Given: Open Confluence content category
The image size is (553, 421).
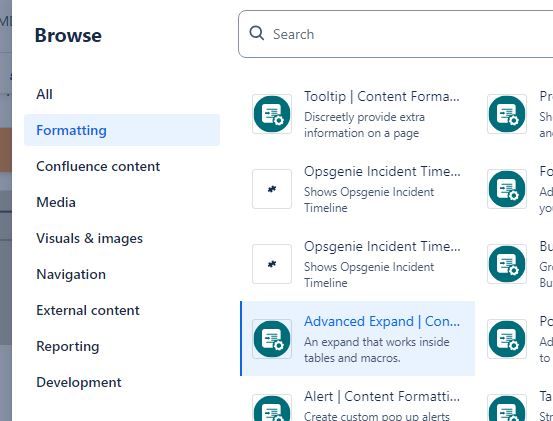Looking at the screenshot, I should (98, 166).
